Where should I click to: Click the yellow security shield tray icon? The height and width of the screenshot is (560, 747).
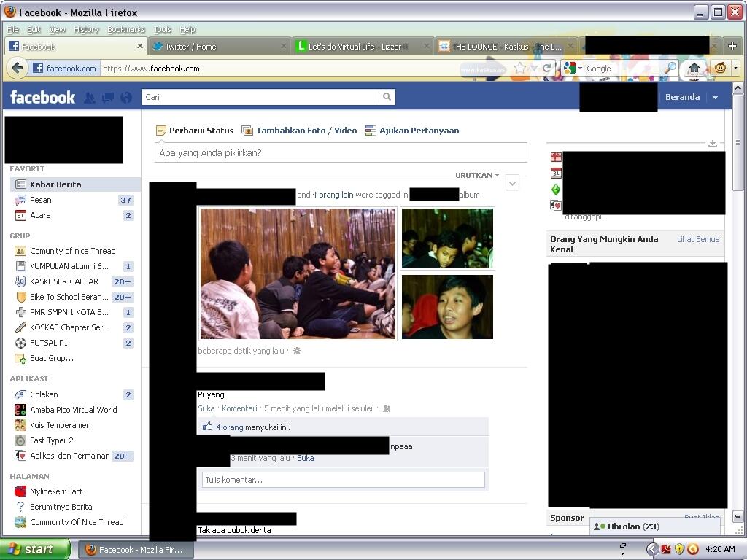679,549
